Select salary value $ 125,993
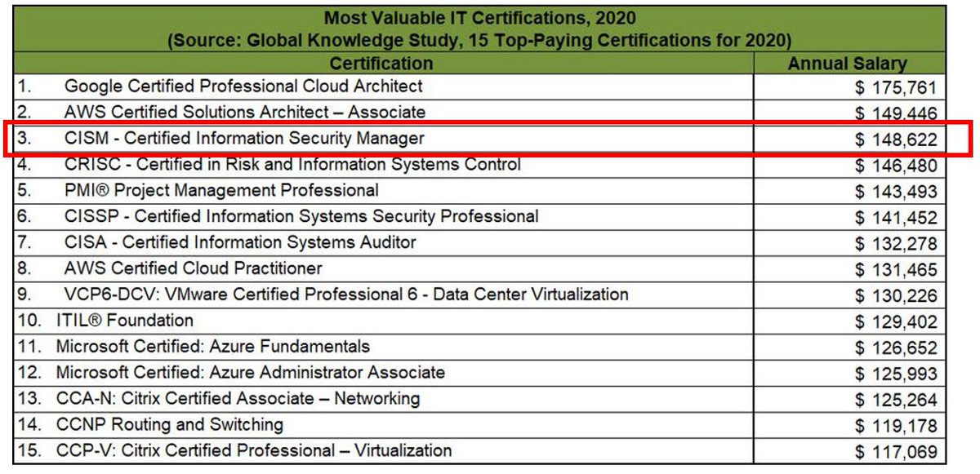Screen dimensions: 980x474 (x=896, y=374)
